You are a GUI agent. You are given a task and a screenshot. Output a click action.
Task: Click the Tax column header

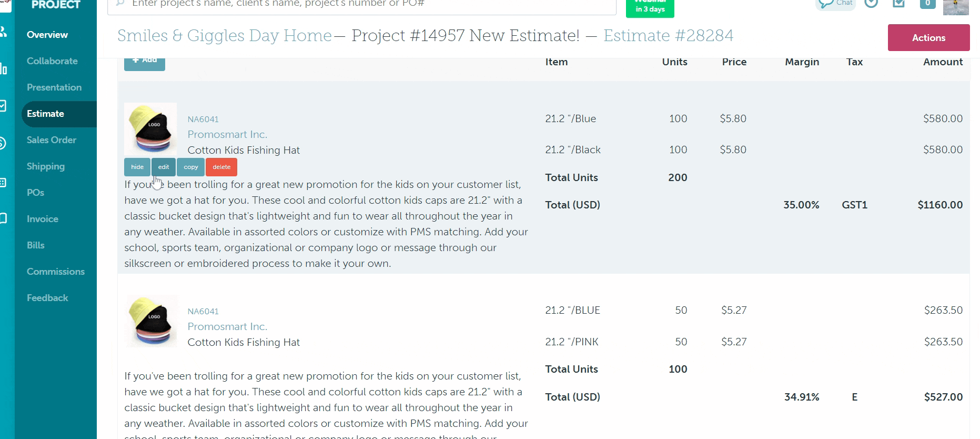854,62
